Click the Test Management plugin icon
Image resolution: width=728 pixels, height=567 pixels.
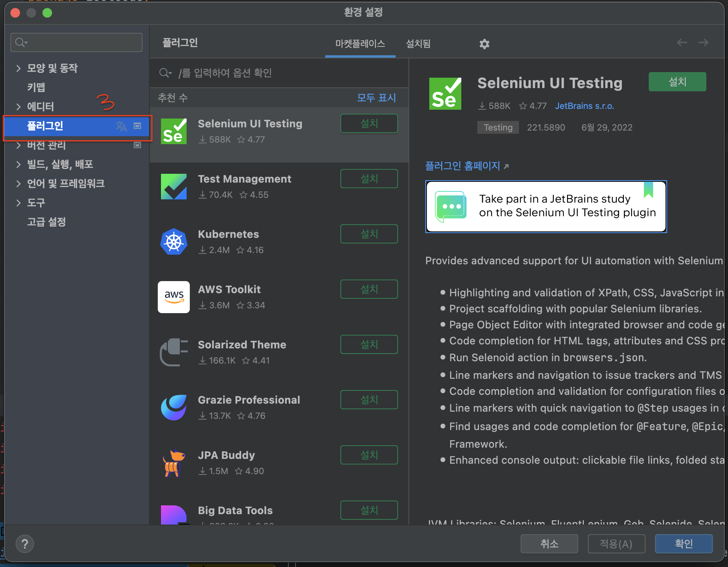pos(174,187)
